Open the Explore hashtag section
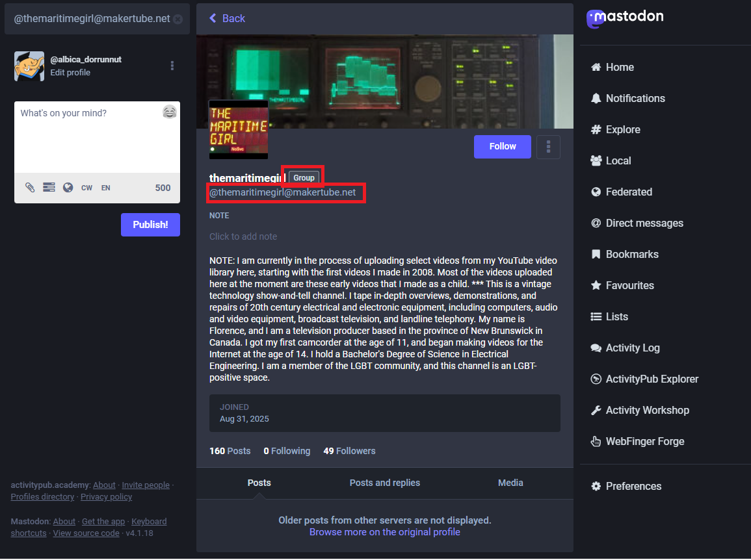 (x=615, y=129)
